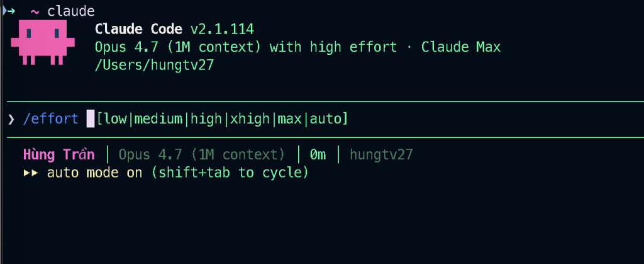The image size is (644, 264).
Task: Click the tilde home directory symbol
Action: click(35, 11)
